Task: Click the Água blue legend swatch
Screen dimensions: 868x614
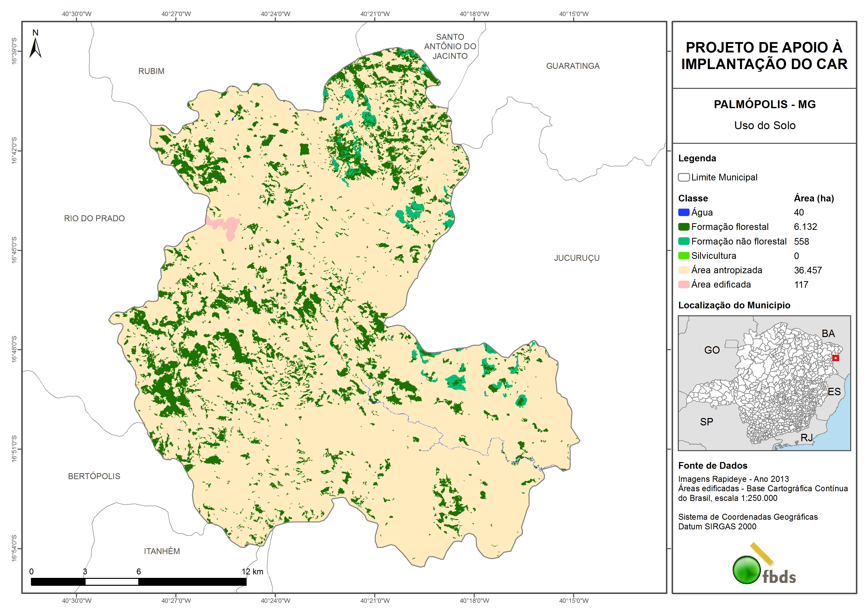Action: coord(683,212)
